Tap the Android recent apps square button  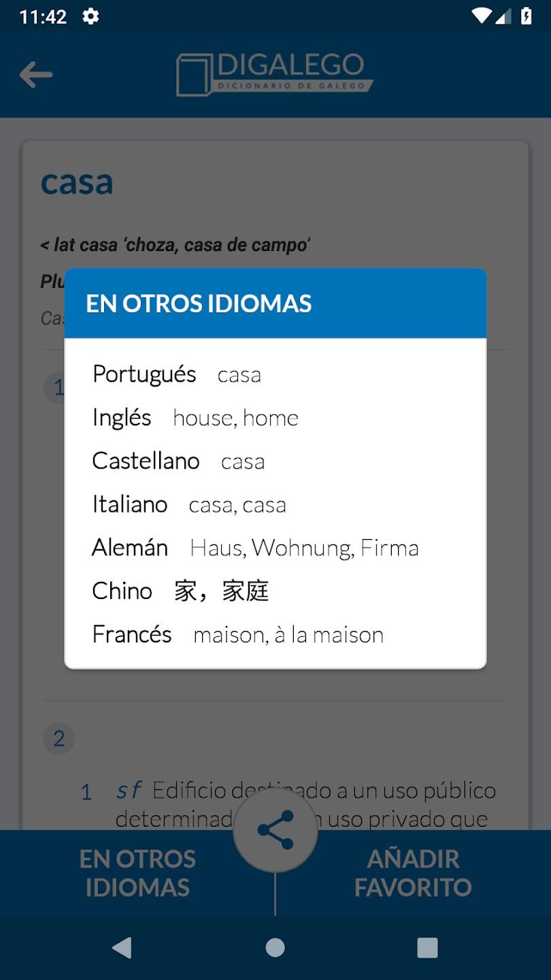click(427, 947)
